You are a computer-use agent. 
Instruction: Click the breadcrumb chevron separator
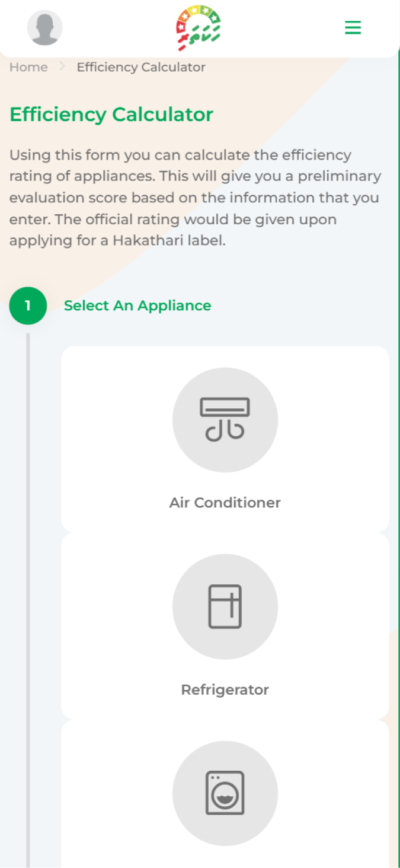click(x=62, y=67)
